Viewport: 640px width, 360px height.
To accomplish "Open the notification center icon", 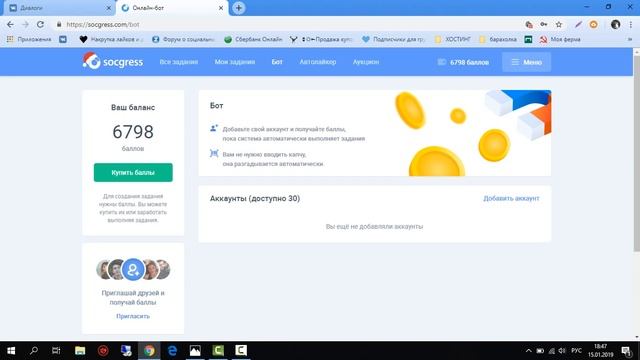I will pyautogui.click(x=626, y=351).
